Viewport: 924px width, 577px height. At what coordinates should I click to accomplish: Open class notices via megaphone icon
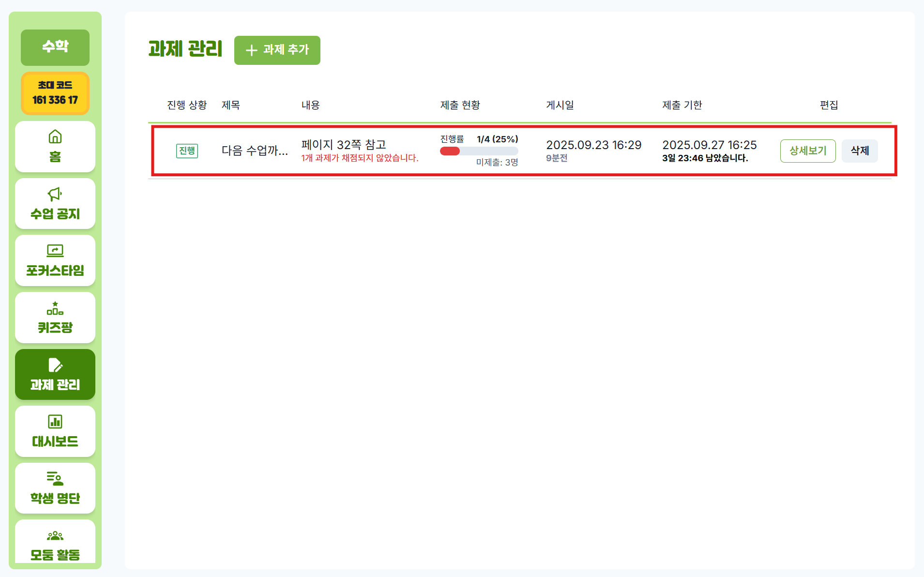pos(55,194)
